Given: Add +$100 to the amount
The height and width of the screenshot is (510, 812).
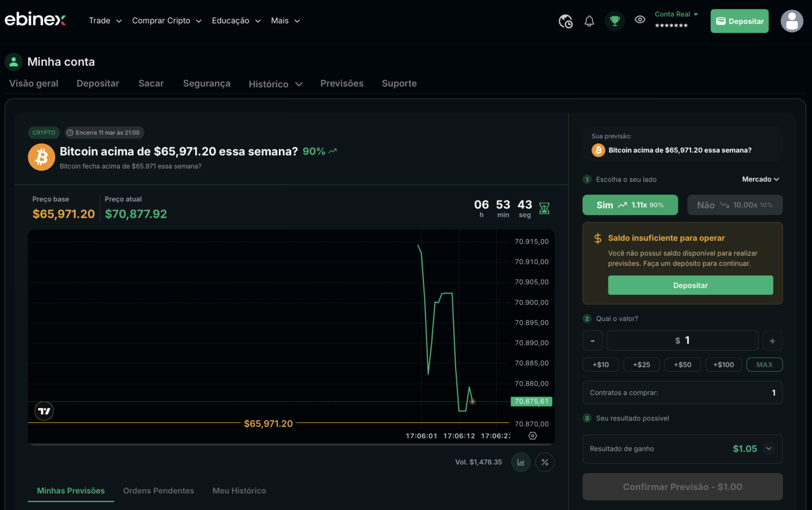Looking at the screenshot, I should [724, 365].
